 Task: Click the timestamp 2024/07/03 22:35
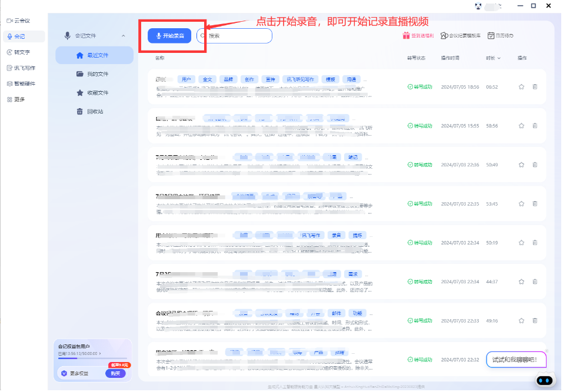(x=460, y=204)
